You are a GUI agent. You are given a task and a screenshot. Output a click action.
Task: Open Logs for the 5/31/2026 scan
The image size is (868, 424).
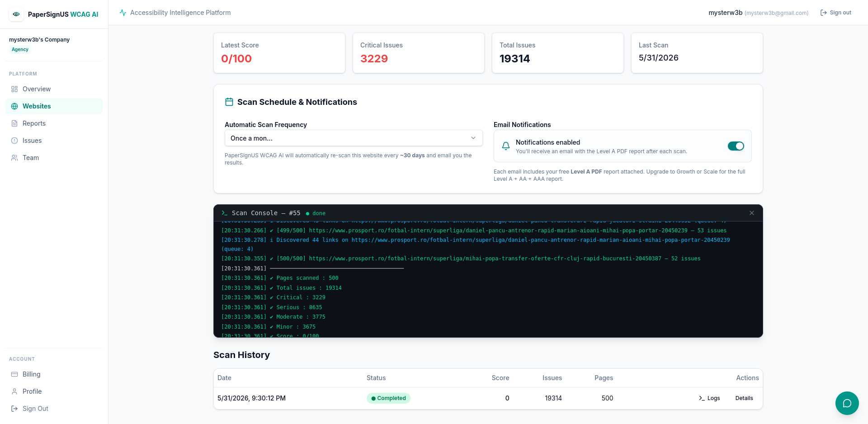709,398
